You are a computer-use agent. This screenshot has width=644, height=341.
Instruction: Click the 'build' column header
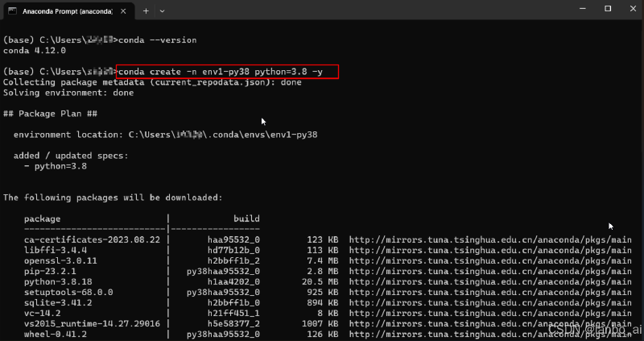[x=246, y=218]
